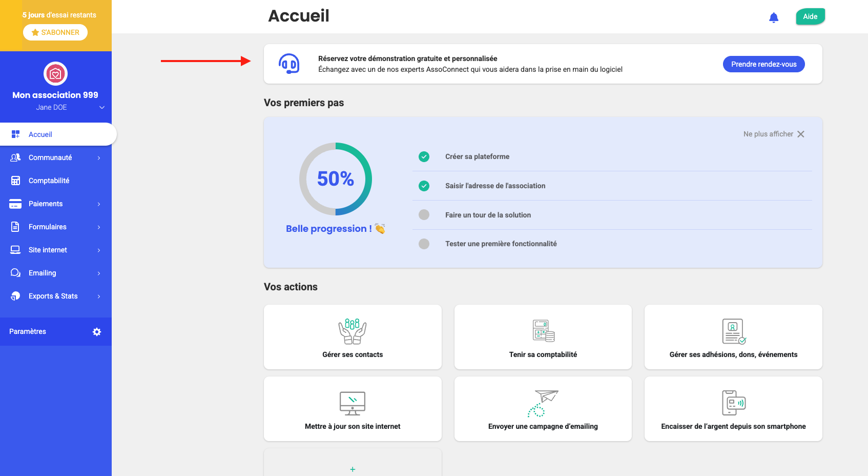Click the Prendre rendez-vous button
This screenshot has height=476, width=868.
[x=763, y=64]
